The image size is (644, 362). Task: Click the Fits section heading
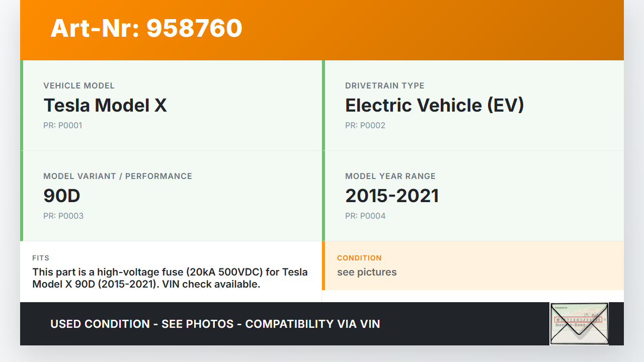[x=41, y=258]
